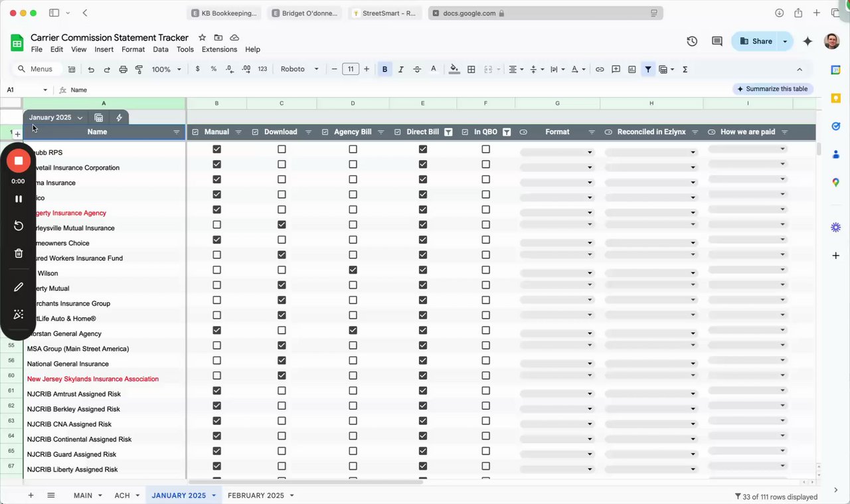The image size is (850, 504).
Task: Click the Print icon
Action: pos(123,69)
